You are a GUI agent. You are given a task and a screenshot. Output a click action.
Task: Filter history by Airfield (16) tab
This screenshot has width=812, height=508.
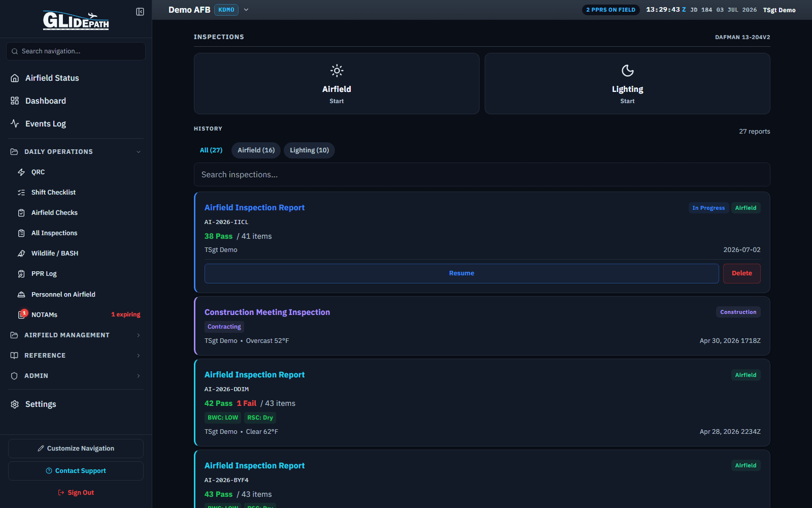tap(256, 150)
